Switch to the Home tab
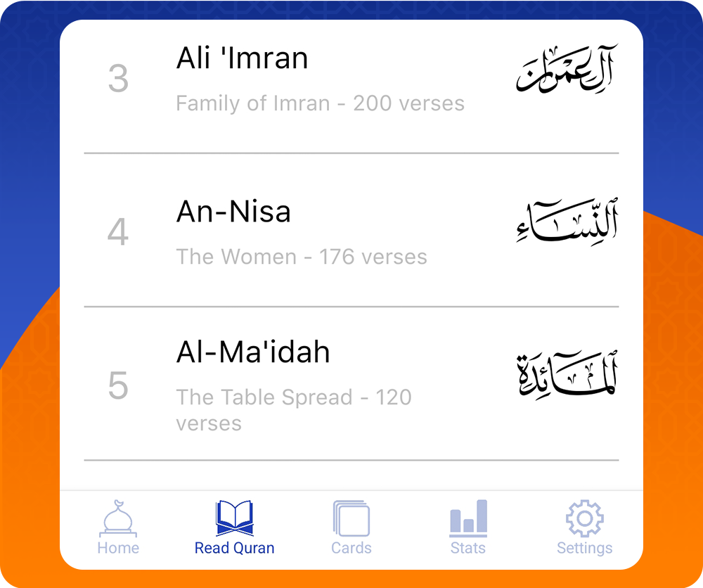The width and height of the screenshot is (703, 588). click(x=117, y=548)
